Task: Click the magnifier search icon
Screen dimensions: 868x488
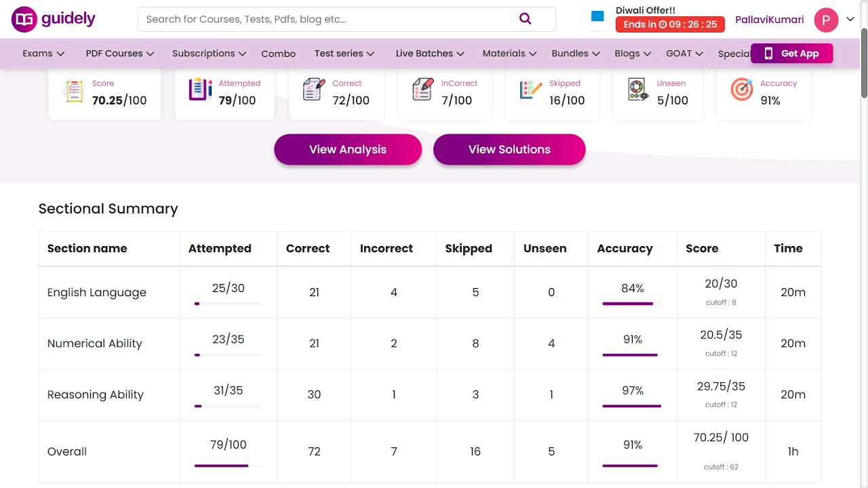Action: (x=526, y=19)
